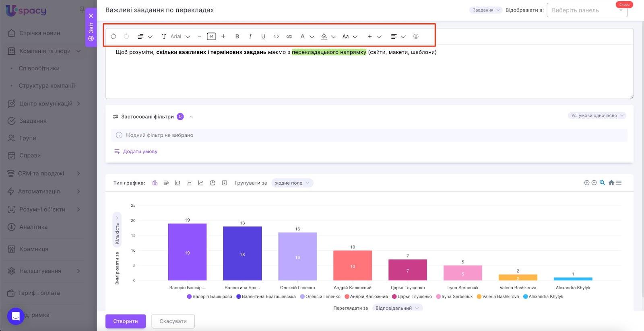Viewport: 644px width, 331px height.
Task: Open the 'жодне поле' grouping dropdown
Action: 292,183
